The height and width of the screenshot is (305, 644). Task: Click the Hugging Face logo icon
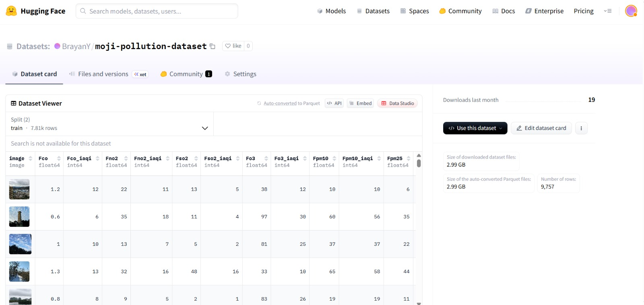click(x=11, y=11)
